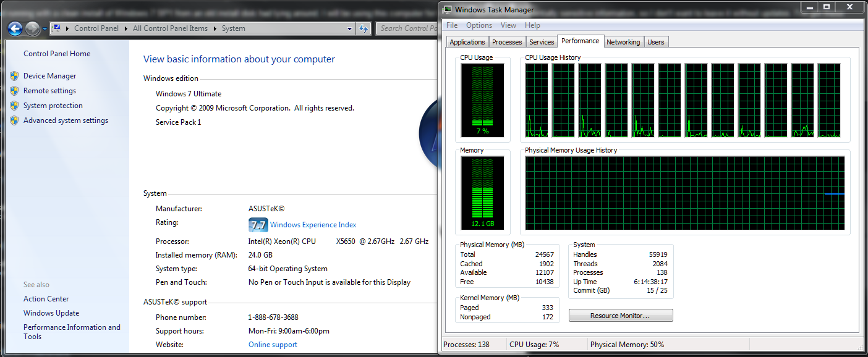Open Advanced system settings
The height and width of the screenshot is (357, 868).
point(66,120)
